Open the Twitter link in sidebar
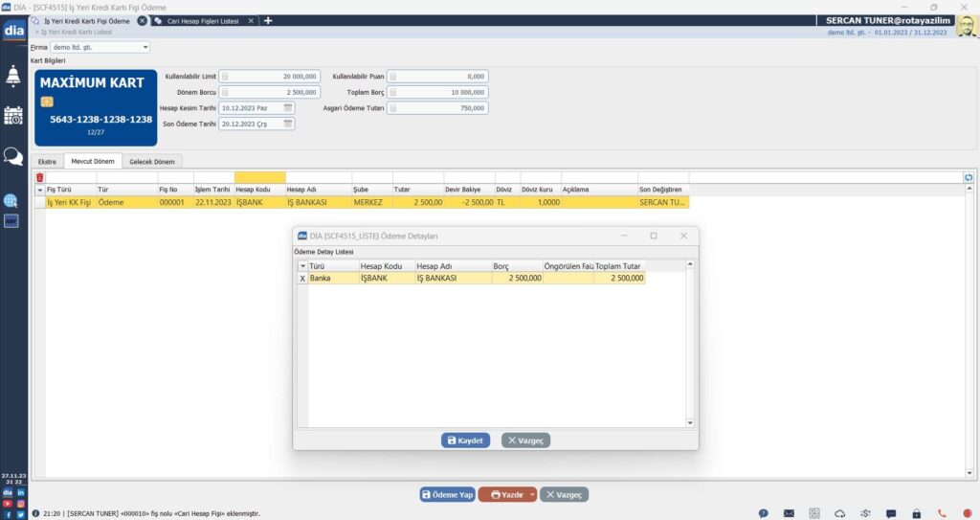This screenshot has width=980, height=520. (x=21, y=514)
